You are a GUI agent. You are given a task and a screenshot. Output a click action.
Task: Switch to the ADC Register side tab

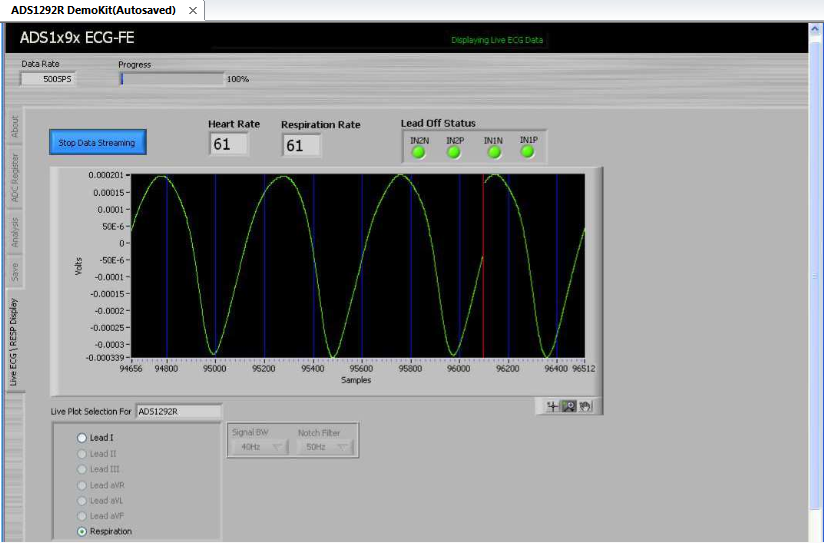(x=15, y=178)
